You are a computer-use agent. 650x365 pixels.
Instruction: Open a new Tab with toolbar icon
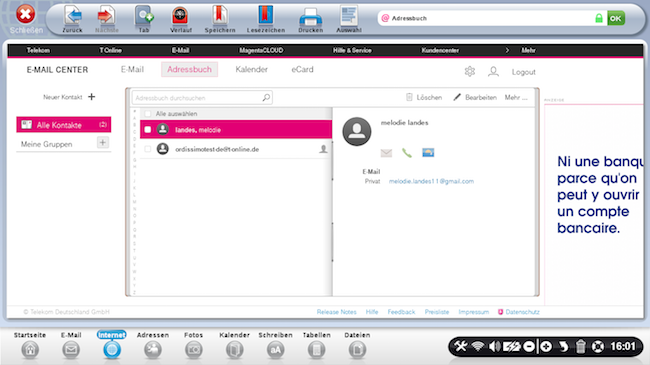[144, 16]
